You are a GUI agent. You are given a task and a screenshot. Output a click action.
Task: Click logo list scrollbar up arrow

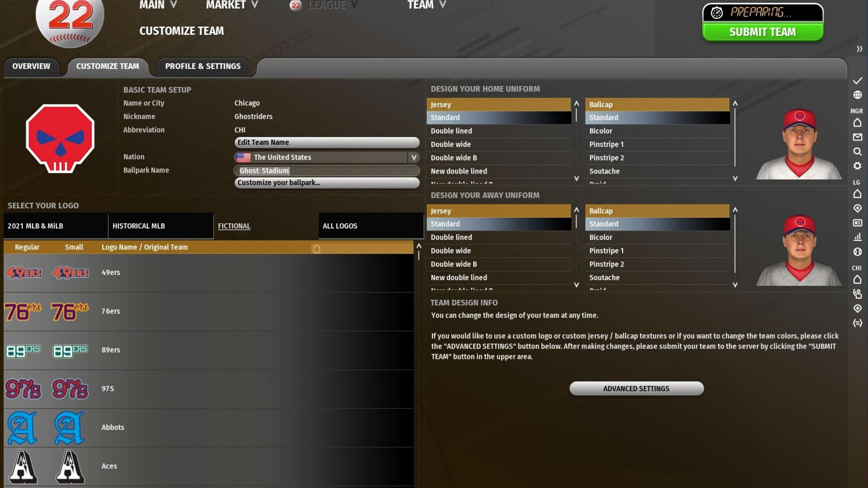419,246
